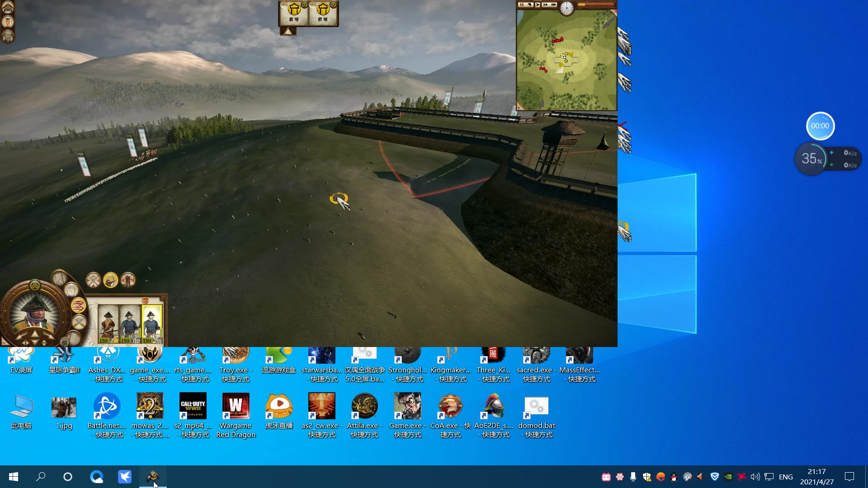Open the as2_cw.exe shortcut
The width and height of the screenshot is (868, 488).
(x=322, y=416)
